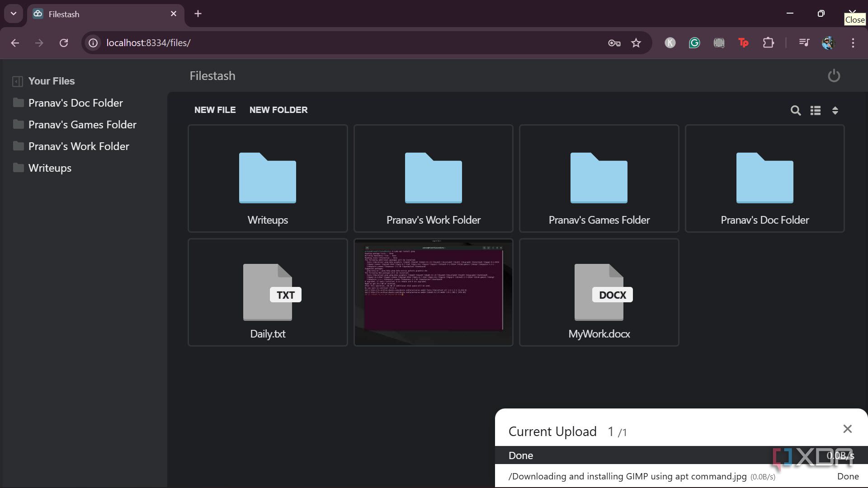Open the Daily.txt file
The height and width of the screenshot is (488, 868).
[x=268, y=292]
